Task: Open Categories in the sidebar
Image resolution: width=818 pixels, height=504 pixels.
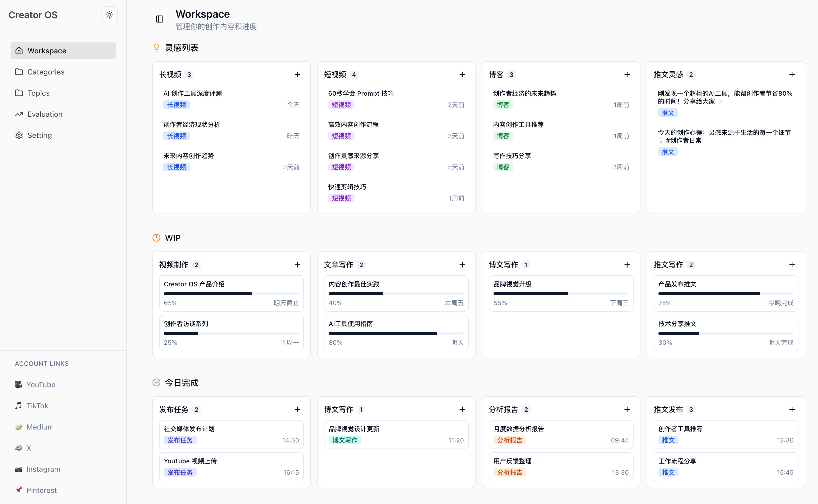Action: (x=63, y=72)
